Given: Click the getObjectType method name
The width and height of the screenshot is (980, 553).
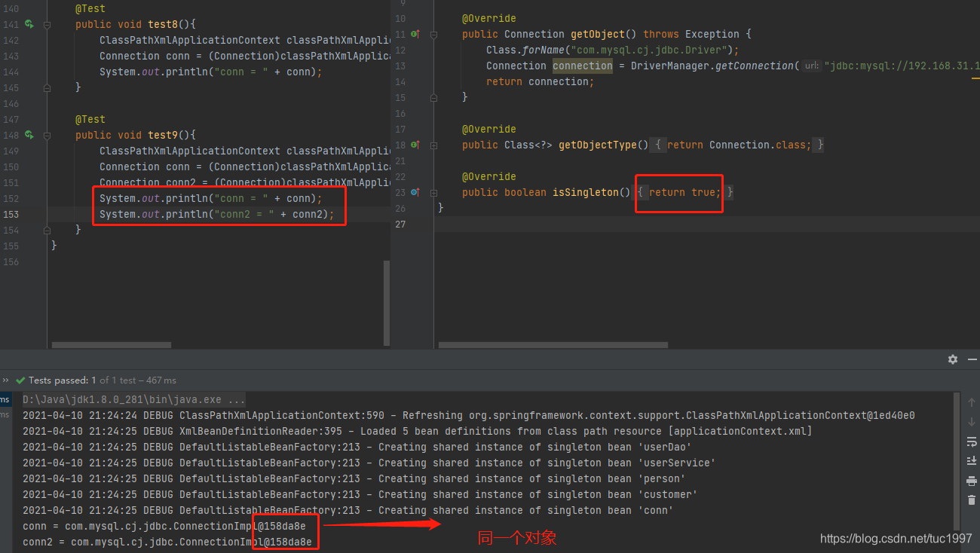Looking at the screenshot, I should click(598, 145).
